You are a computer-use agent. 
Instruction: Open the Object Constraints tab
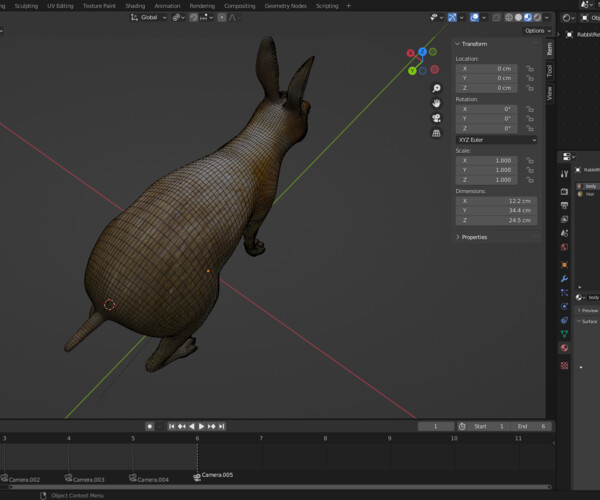[564, 320]
